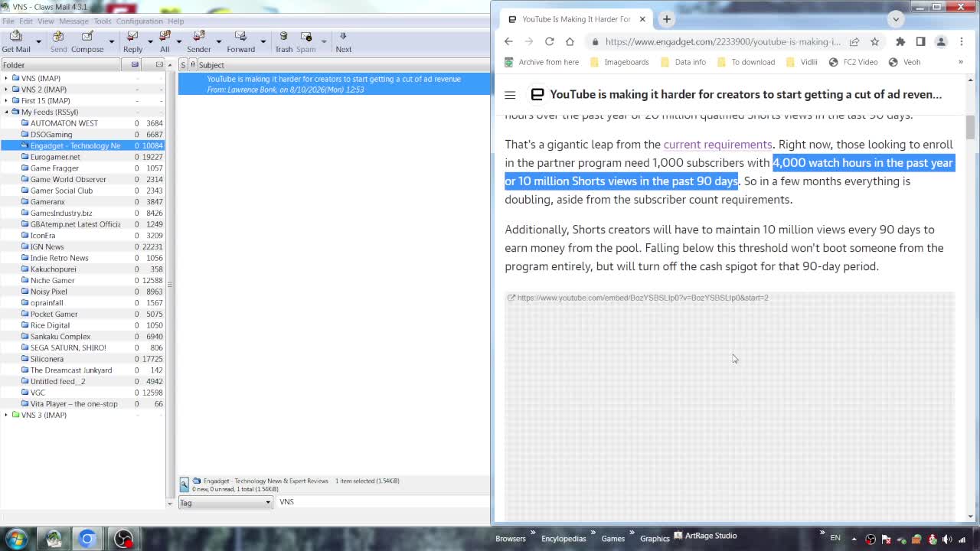
Task: Open a new browser tab
Action: [667, 19]
